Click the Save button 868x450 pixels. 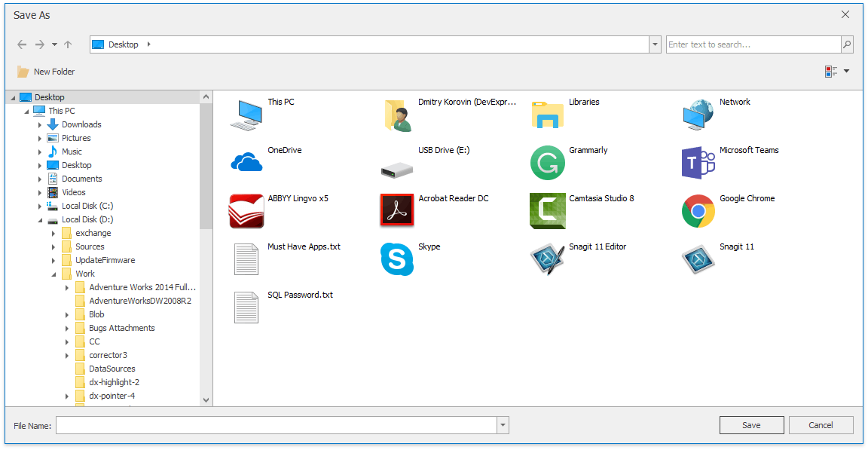pyautogui.click(x=752, y=425)
